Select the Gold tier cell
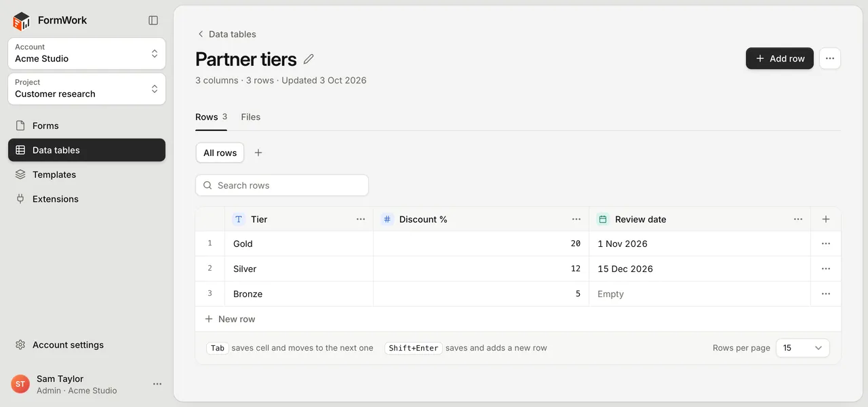Image resolution: width=868 pixels, height=407 pixels. pos(299,244)
